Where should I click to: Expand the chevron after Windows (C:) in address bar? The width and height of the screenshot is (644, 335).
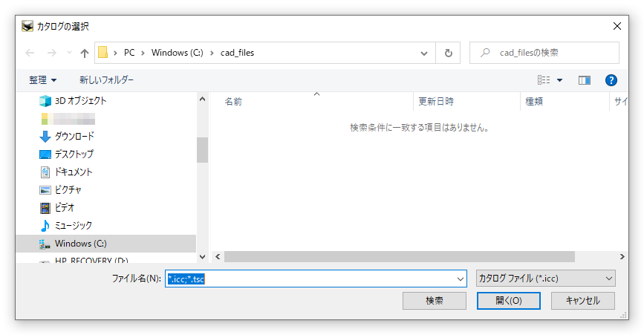(x=212, y=53)
